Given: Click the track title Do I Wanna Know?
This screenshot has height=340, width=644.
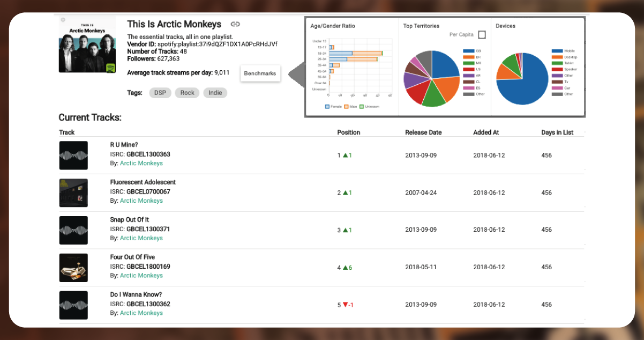Looking at the screenshot, I should click(136, 295).
